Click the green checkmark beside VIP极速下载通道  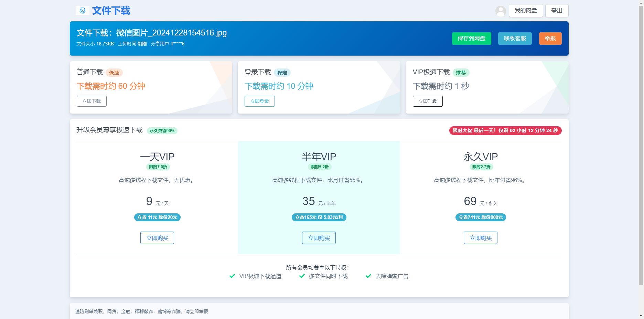pos(232,276)
